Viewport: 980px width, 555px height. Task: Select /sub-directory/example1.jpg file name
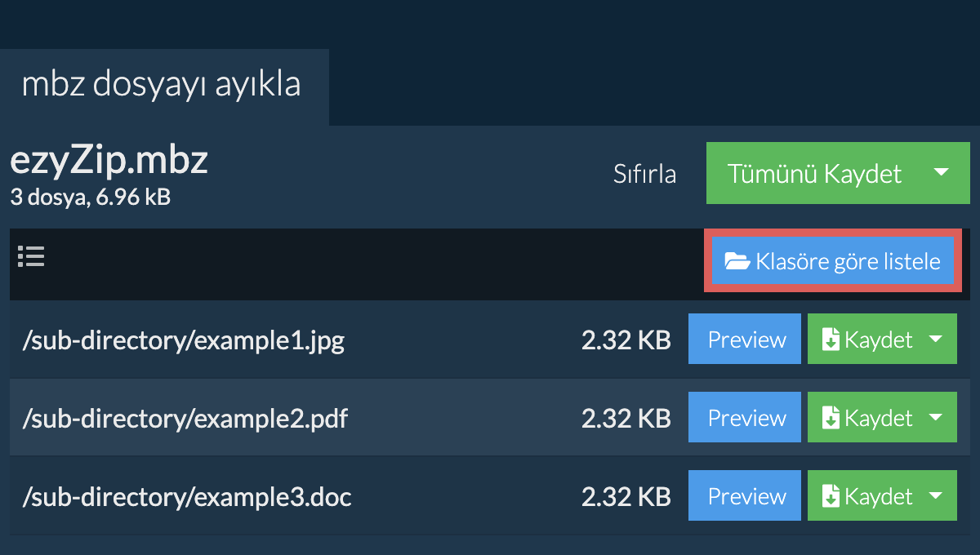click(x=184, y=340)
